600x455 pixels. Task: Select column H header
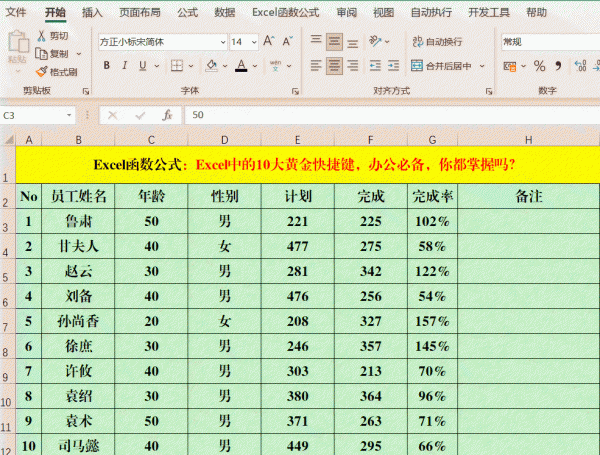[528, 140]
